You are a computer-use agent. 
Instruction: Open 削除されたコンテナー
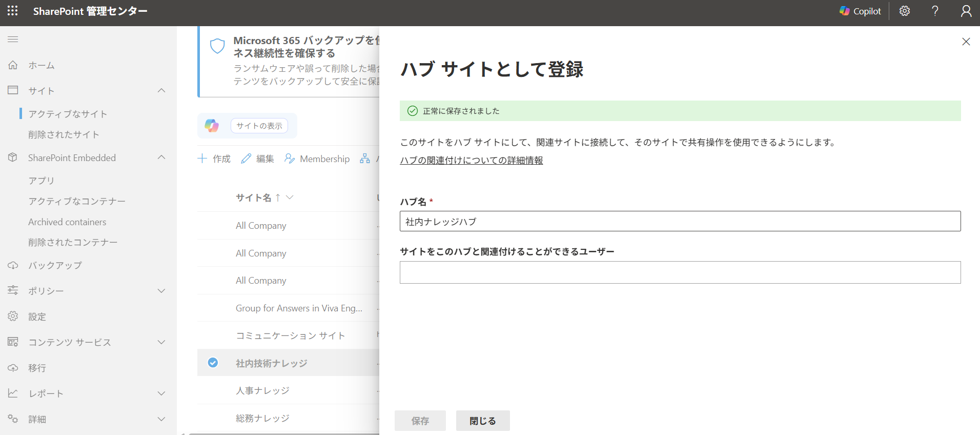(73, 242)
